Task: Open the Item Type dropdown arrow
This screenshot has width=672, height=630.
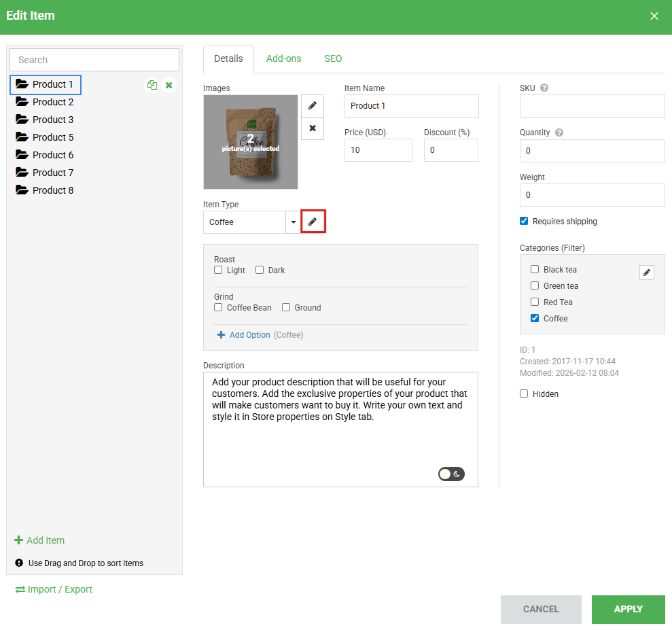Action: click(294, 222)
